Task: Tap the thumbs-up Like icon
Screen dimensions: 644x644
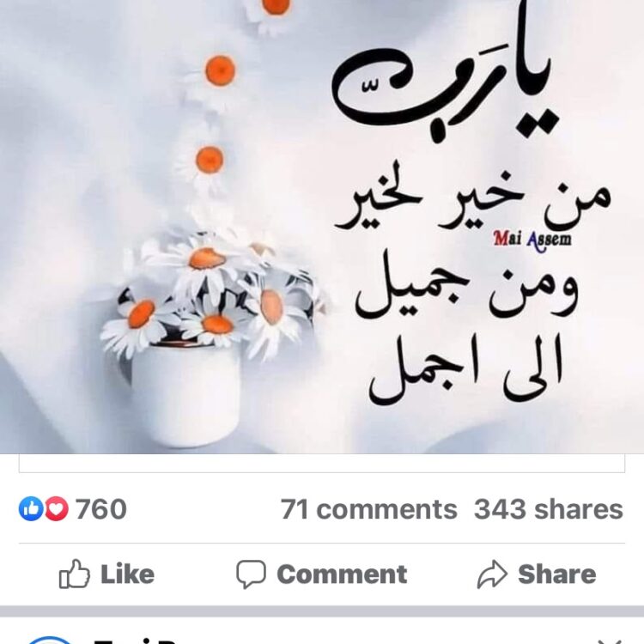Action: pyautogui.click(x=75, y=574)
